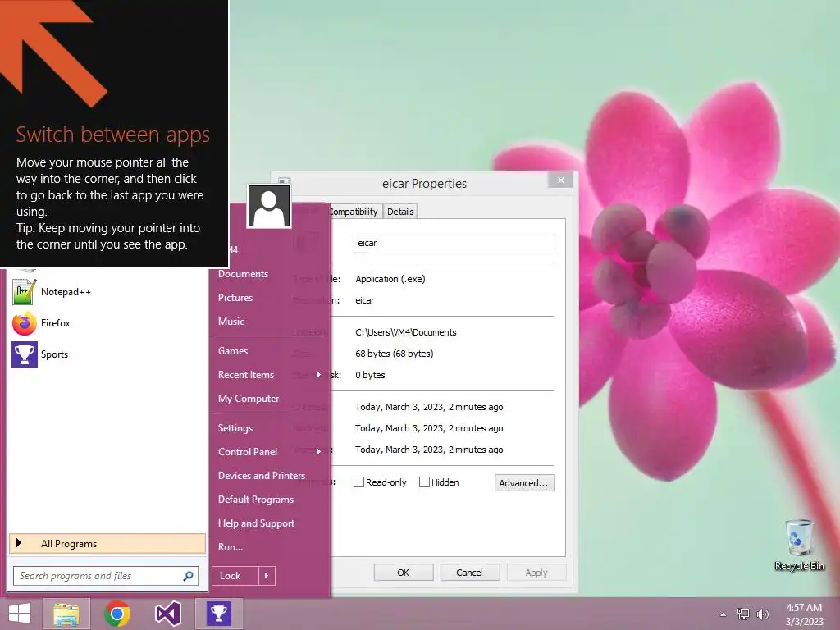This screenshot has height=630, width=840.
Task: Open the Sports trophy app icon in Start menu
Action: point(24,354)
